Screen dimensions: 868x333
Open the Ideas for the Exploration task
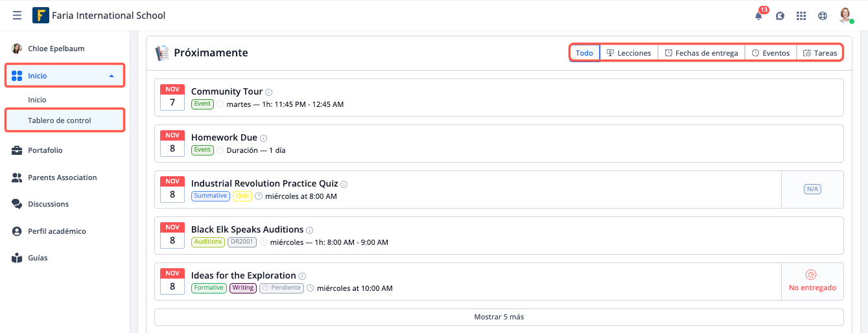tap(243, 275)
